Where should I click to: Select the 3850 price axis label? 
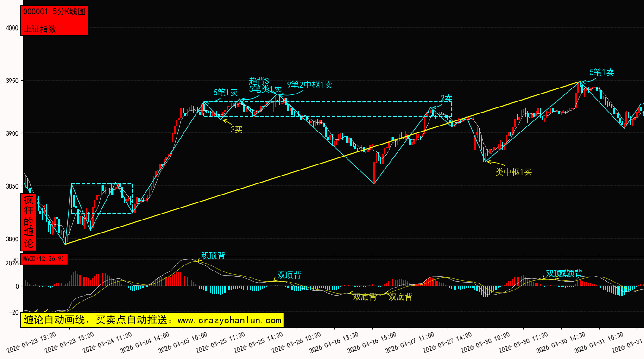coord(12,186)
